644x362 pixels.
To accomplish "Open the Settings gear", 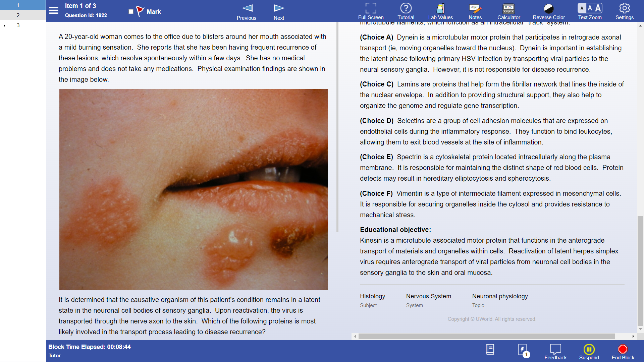I will tap(624, 11).
